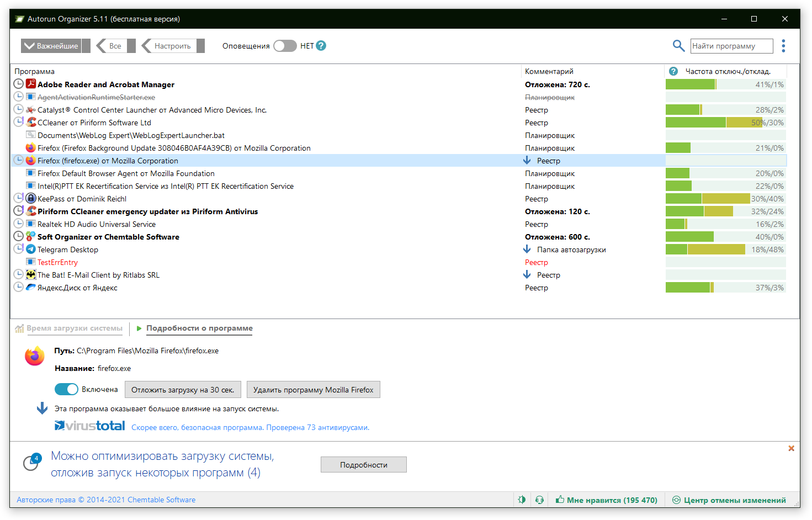Toggle the Оповещения switch
The width and height of the screenshot is (812, 520).
point(285,46)
